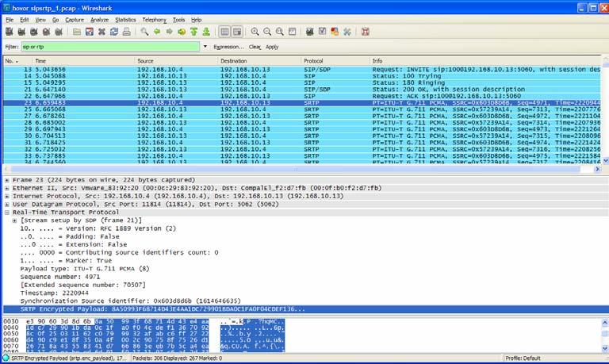The width and height of the screenshot is (609, 364).
Task: Edit capture filters icon
Action: (x=309, y=32)
